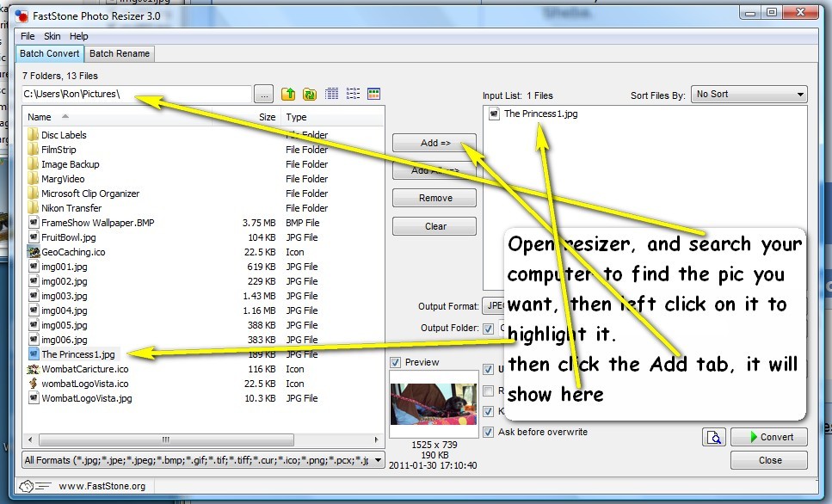Open the Skin menu

pyautogui.click(x=52, y=36)
